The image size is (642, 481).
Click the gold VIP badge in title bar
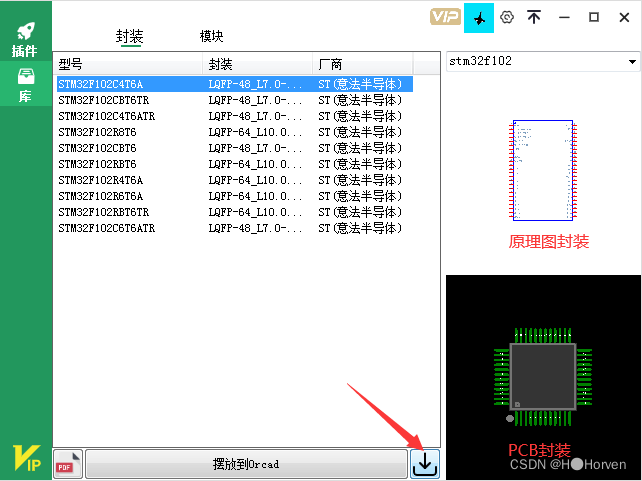(445, 17)
